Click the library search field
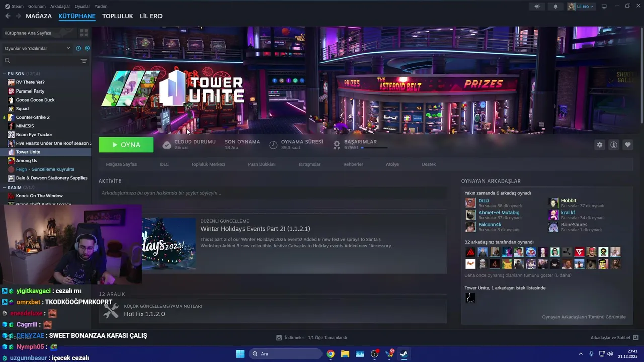 (41, 61)
